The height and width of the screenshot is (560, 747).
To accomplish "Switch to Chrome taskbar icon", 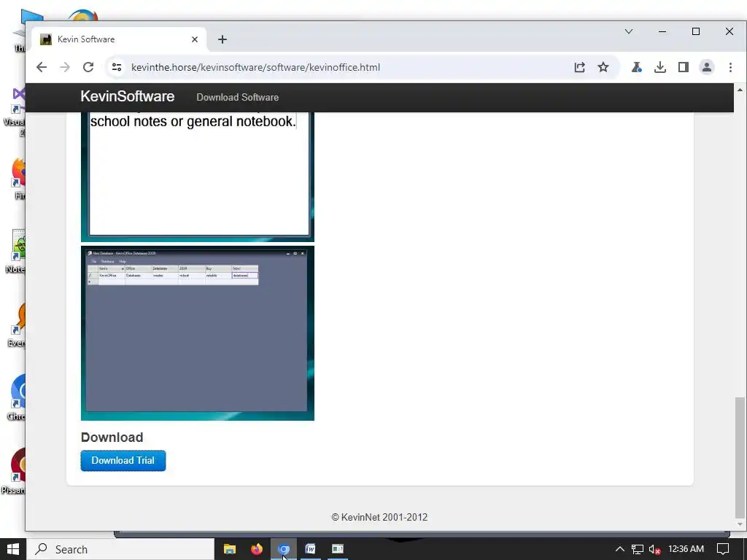I will (x=284, y=549).
